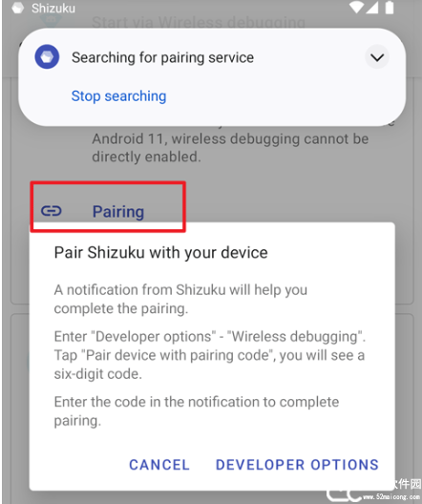Image resolution: width=422 pixels, height=504 pixels.
Task: Tap the Android 11 wireless debugging note
Action: point(230,148)
